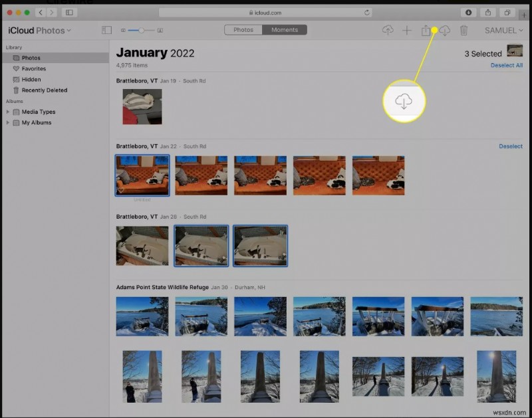The height and width of the screenshot is (418, 532).
Task: Click Safari share icon
Action: click(488, 13)
